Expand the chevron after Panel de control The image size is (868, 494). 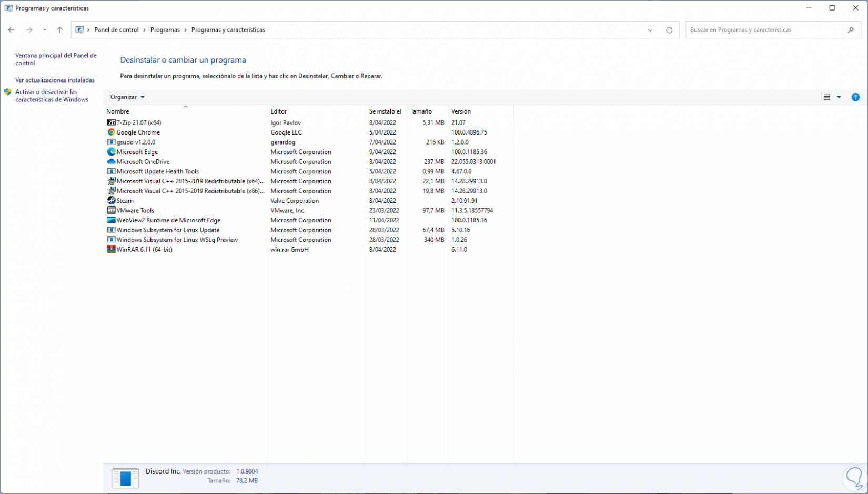pos(145,30)
